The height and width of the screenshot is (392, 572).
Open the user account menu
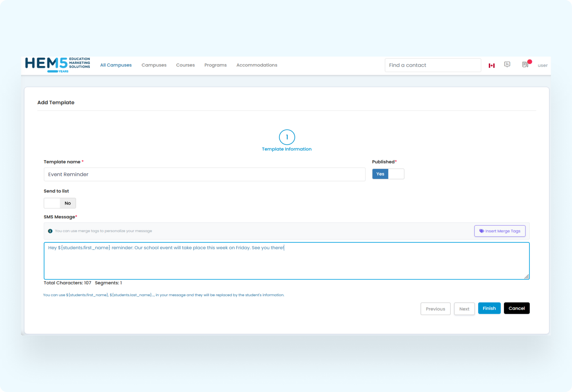click(x=543, y=65)
